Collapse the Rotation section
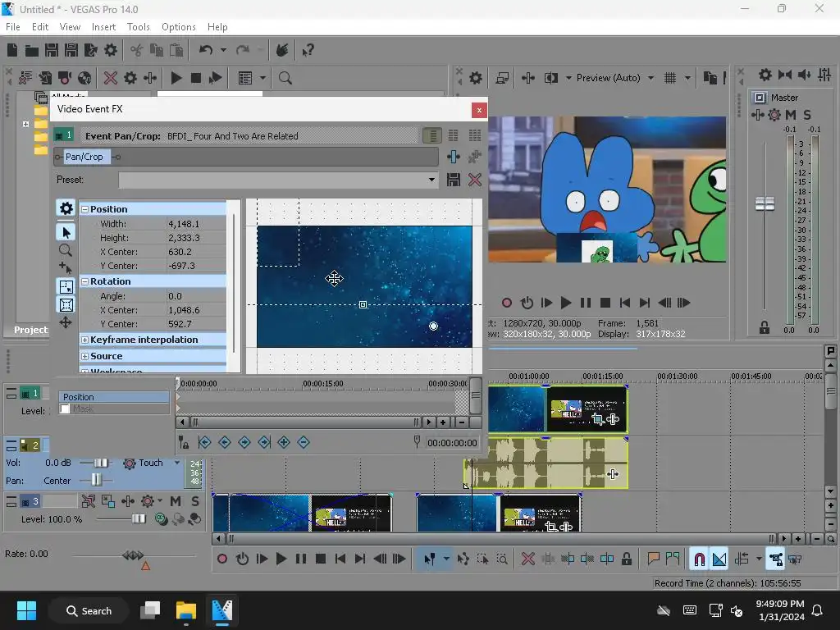 [84, 282]
